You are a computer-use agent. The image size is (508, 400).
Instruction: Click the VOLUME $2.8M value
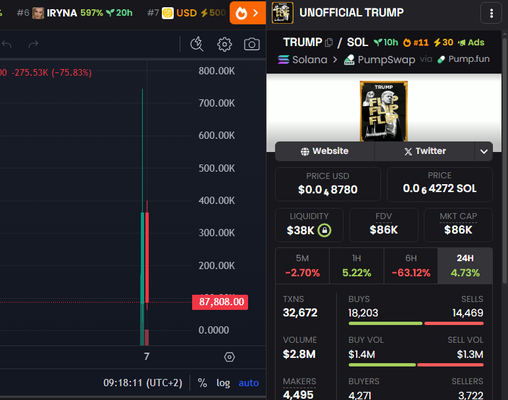tap(299, 354)
